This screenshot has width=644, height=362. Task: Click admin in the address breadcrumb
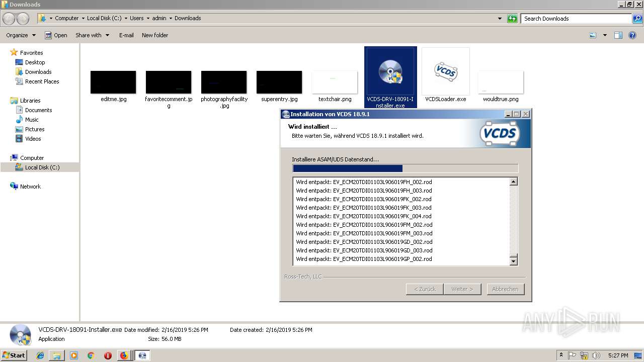pos(159,18)
